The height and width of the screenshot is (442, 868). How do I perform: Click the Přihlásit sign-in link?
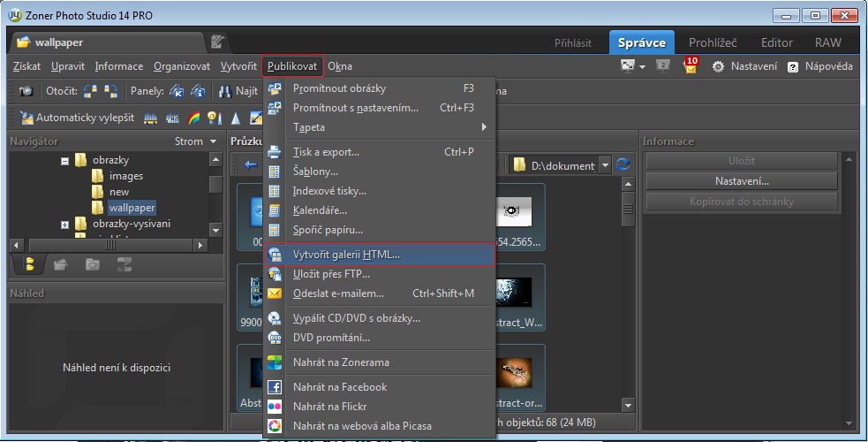(x=573, y=42)
